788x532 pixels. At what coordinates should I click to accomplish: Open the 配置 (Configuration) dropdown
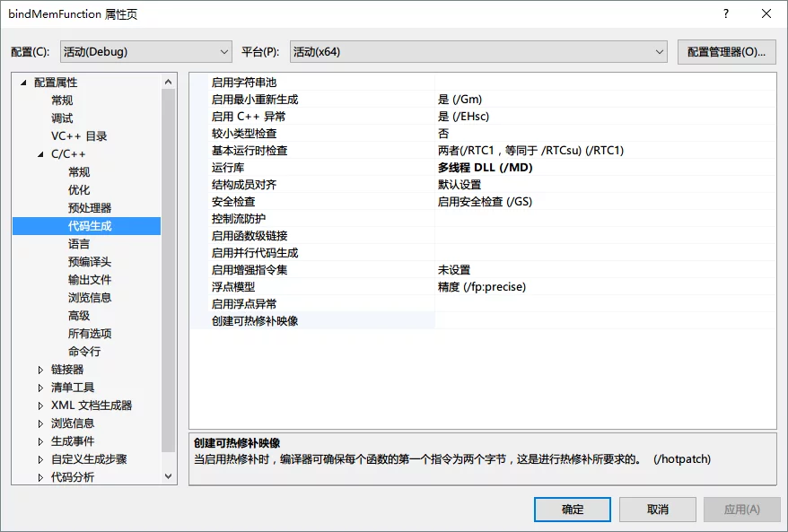point(145,52)
